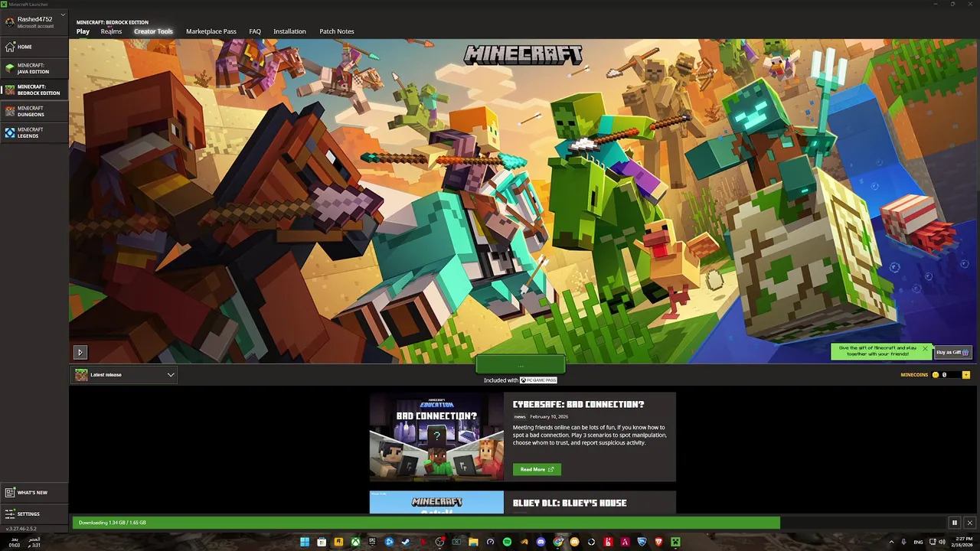Open Spotify from taskbar
The height and width of the screenshot is (551, 980).
point(507,542)
